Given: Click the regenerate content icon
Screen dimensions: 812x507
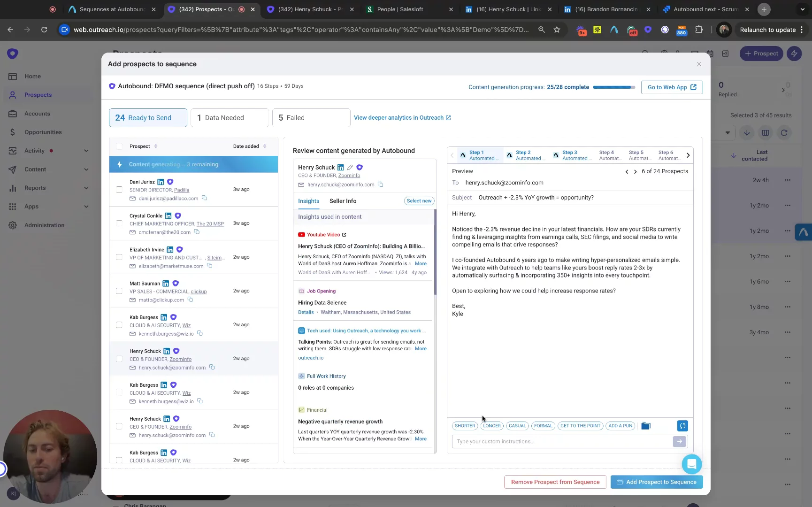Looking at the screenshot, I should [x=682, y=426].
